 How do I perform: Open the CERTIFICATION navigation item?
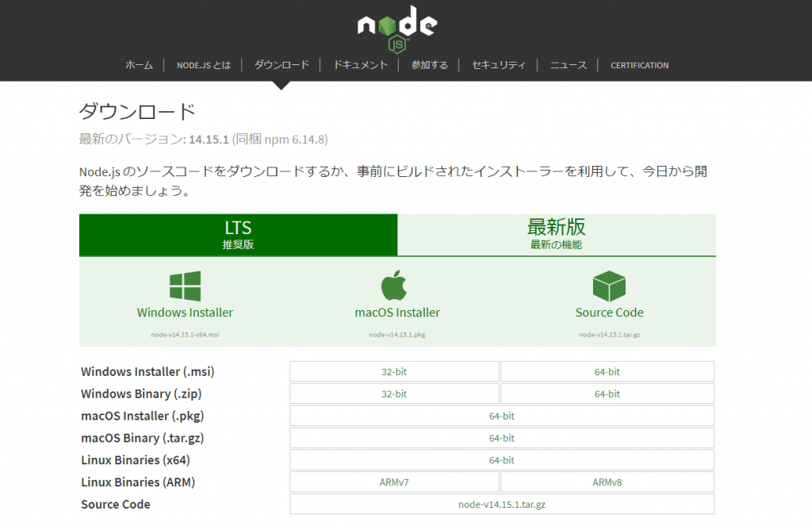point(640,65)
